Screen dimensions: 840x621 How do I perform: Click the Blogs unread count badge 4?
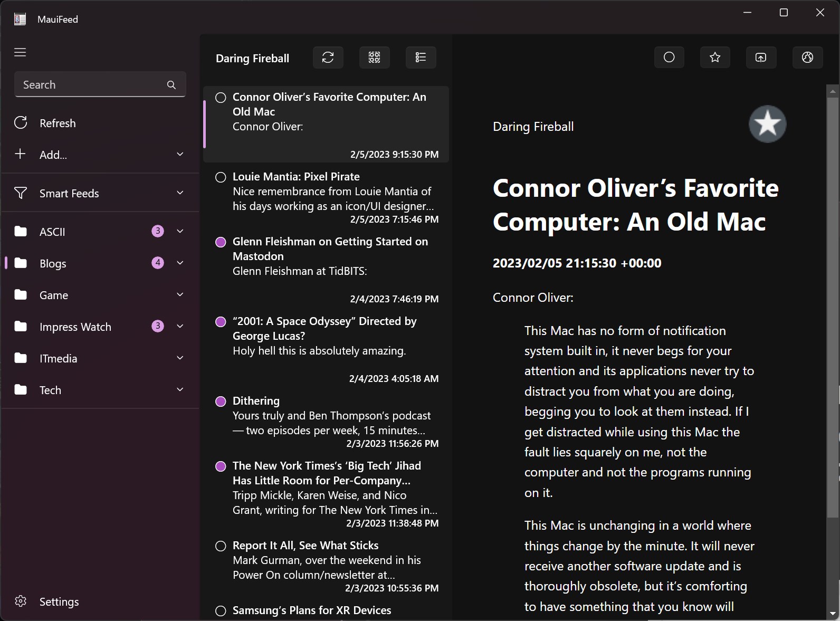coord(158,263)
